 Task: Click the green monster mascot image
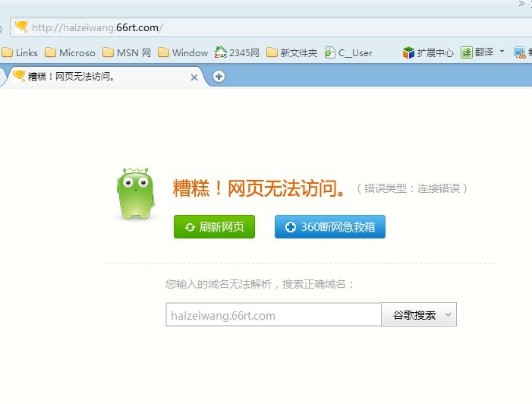coord(136,193)
